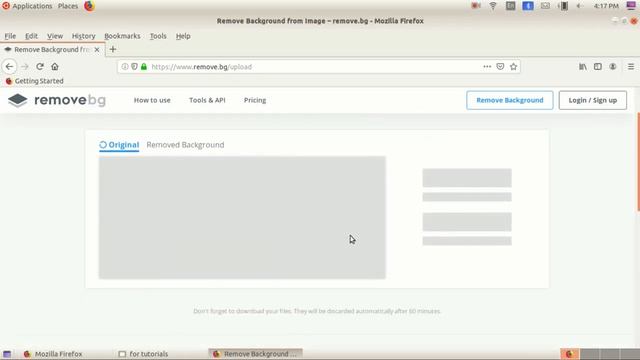640x360 pixels.
Task: Open the How to use link
Action: pyautogui.click(x=152, y=100)
